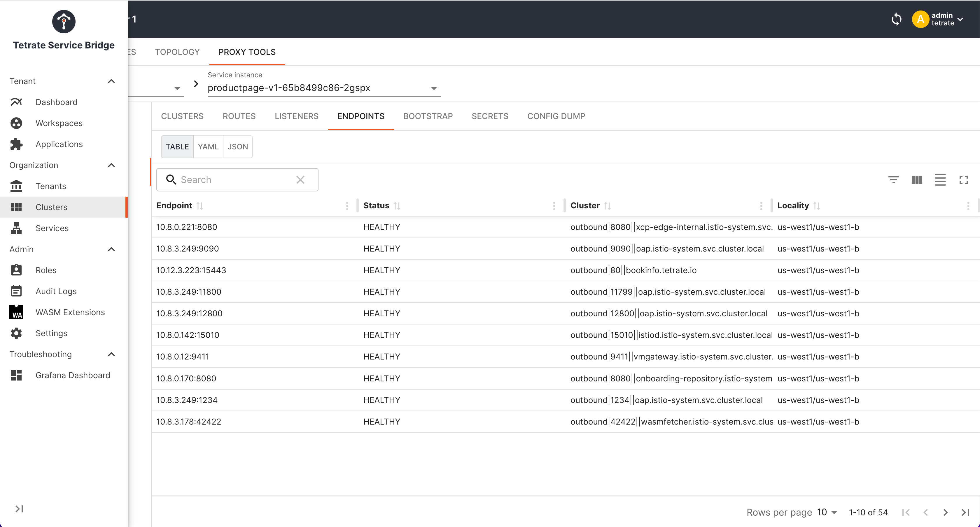
Task: Open the Service instance dropdown
Action: click(324, 88)
